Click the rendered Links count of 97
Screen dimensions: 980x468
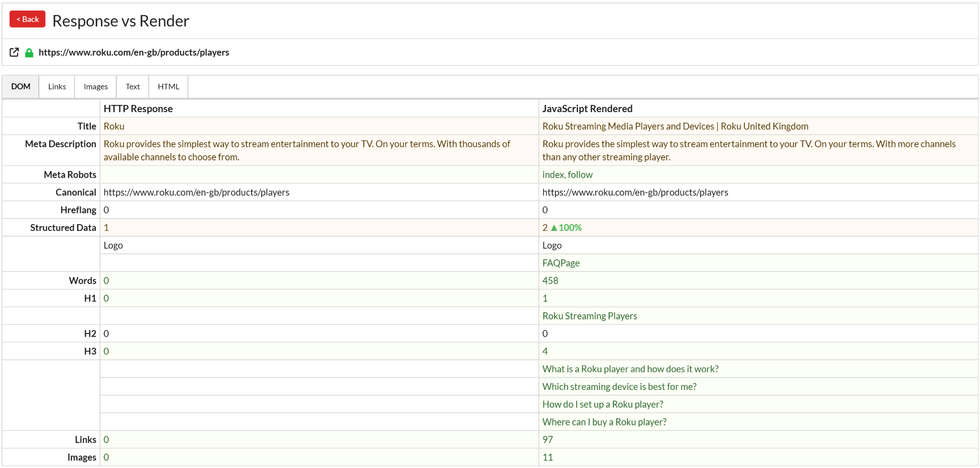[547, 439]
